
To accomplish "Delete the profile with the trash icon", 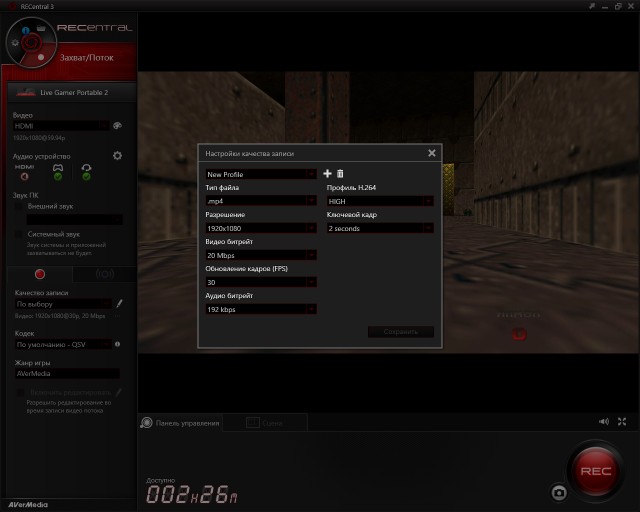I will [340, 174].
